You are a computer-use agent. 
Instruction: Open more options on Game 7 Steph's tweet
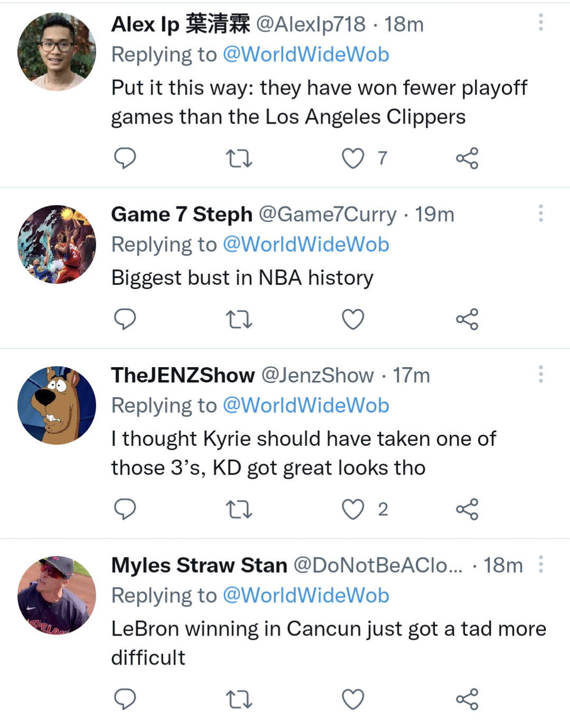[540, 213]
